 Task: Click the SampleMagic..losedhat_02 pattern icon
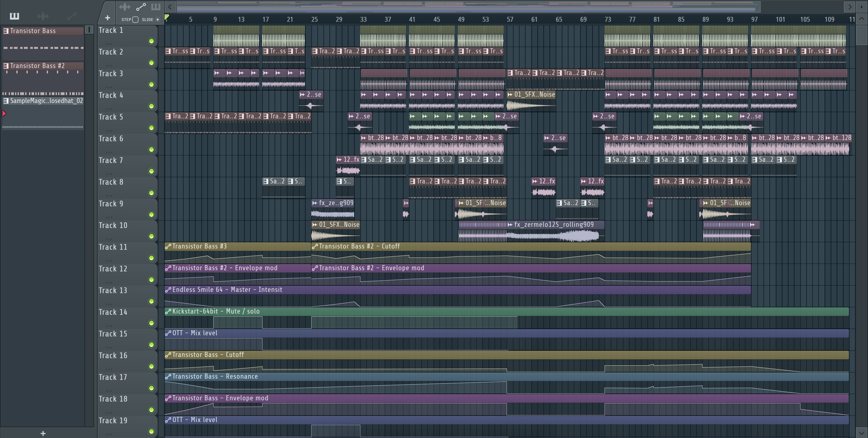pos(6,101)
